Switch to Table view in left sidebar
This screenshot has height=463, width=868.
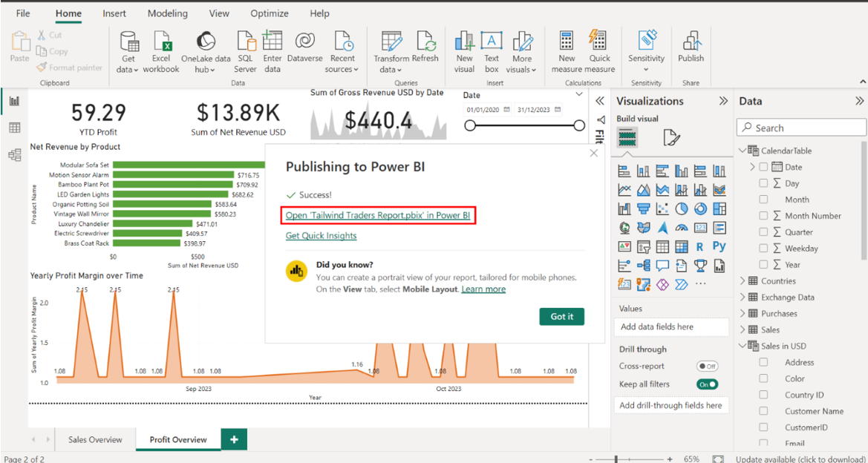[14, 128]
